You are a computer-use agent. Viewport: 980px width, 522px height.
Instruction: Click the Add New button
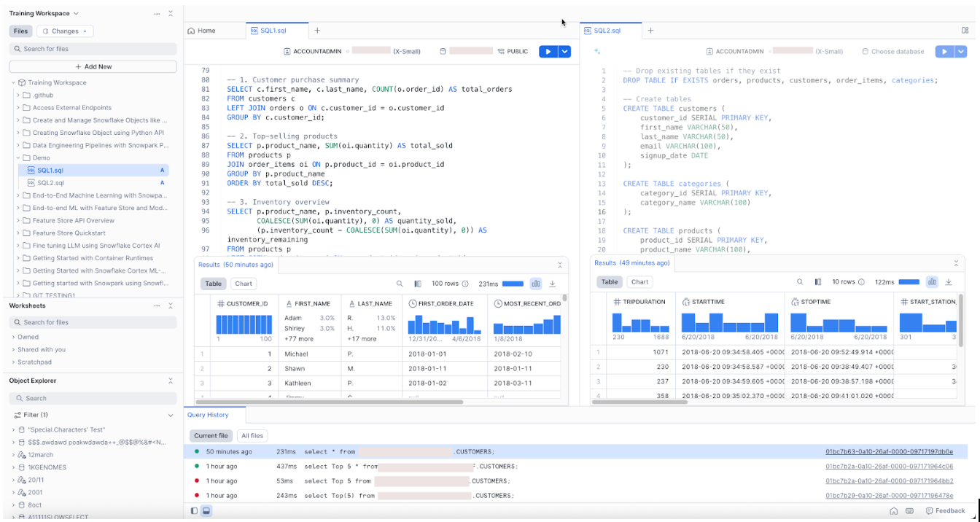point(93,66)
